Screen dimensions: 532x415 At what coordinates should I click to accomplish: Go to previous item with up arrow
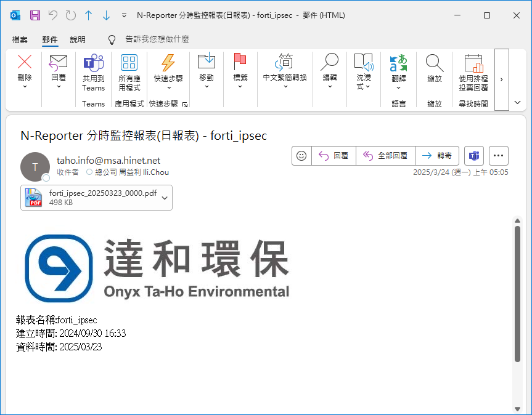click(88, 15)
